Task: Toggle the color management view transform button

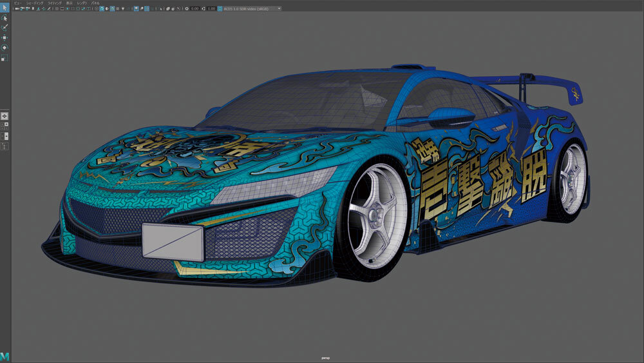Action: (x=220, y=9)
